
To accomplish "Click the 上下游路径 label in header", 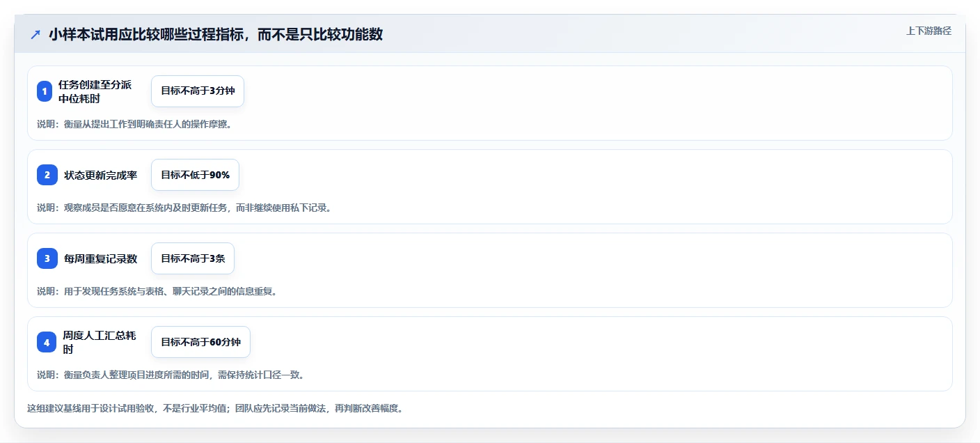I will click(x=928, y=31).
